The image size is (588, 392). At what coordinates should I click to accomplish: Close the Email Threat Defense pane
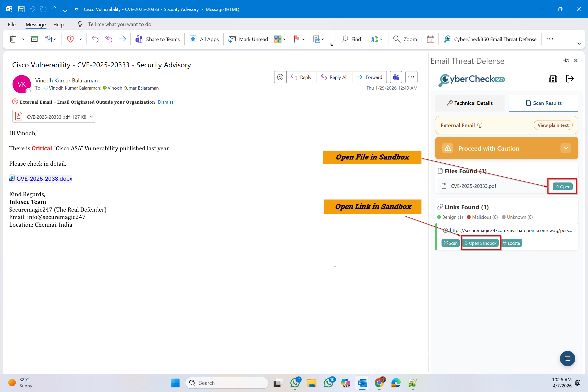(576, 60)
